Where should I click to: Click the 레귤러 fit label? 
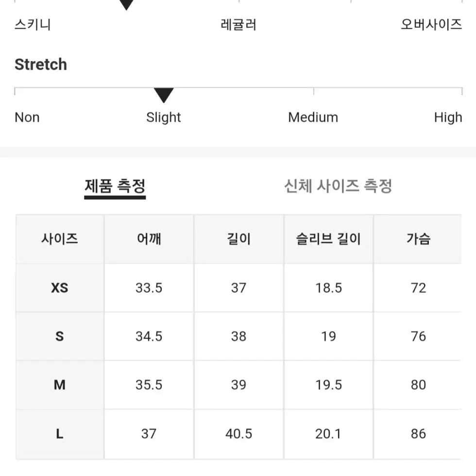(x=238, y=25)
